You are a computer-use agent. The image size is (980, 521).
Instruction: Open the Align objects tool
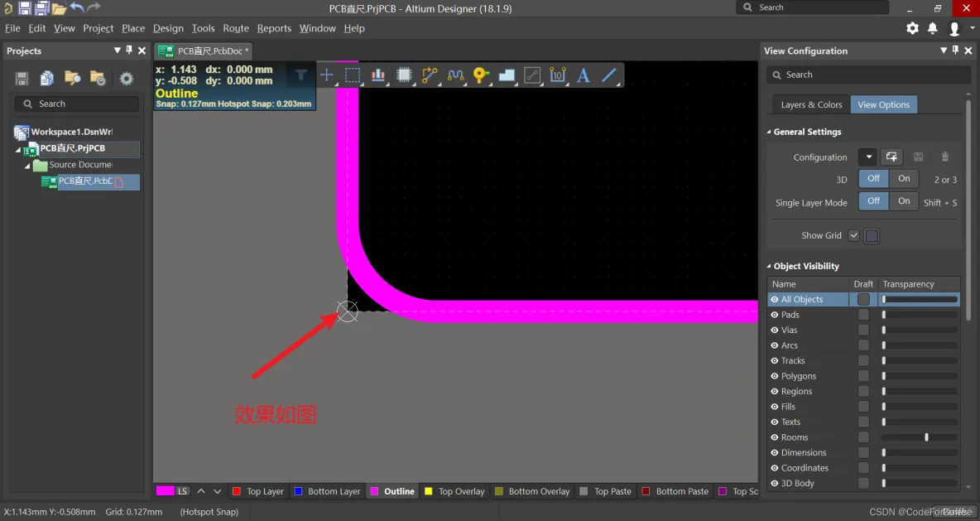(x=378, y=75)
